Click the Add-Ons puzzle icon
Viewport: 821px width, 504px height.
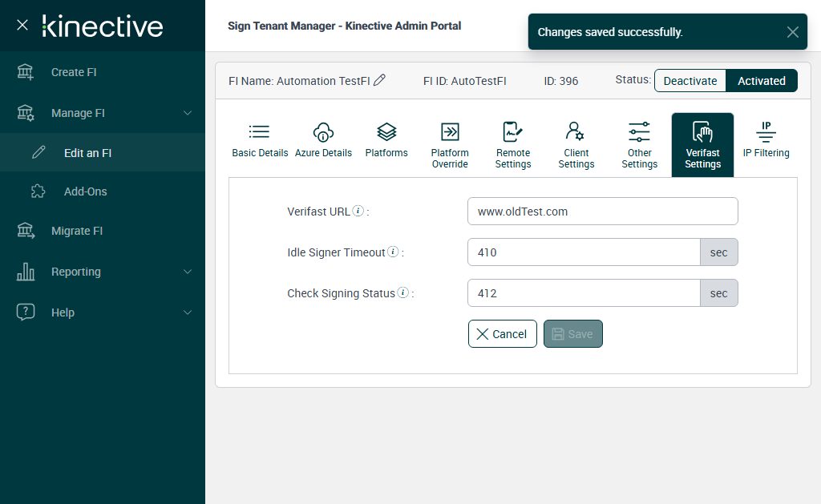[38, 191]
